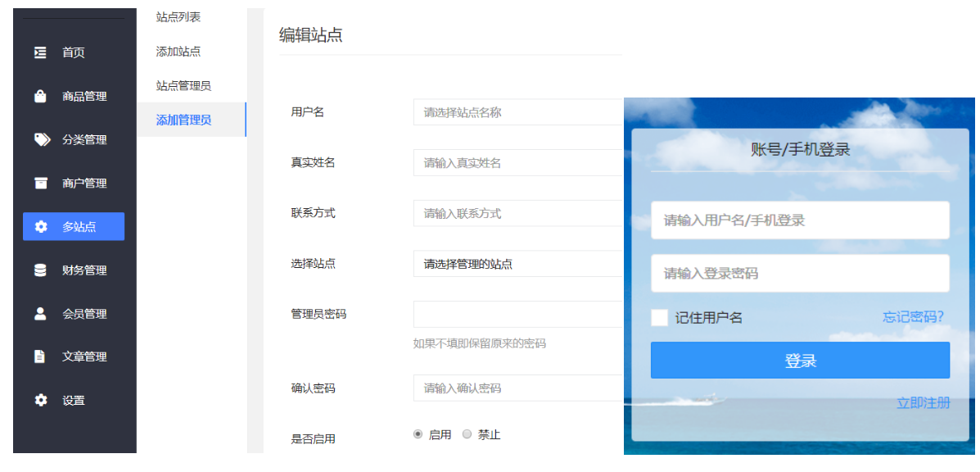Click the person icon for 会员管理
The image size is (980, 472).
(x=40, y=314)
